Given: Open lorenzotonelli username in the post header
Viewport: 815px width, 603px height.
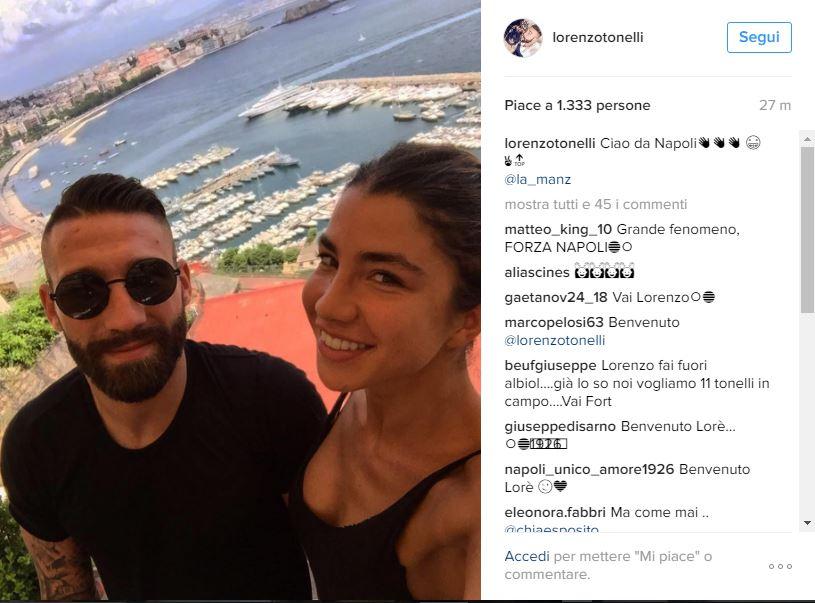Looking at the screenshot, I should 598,37.
